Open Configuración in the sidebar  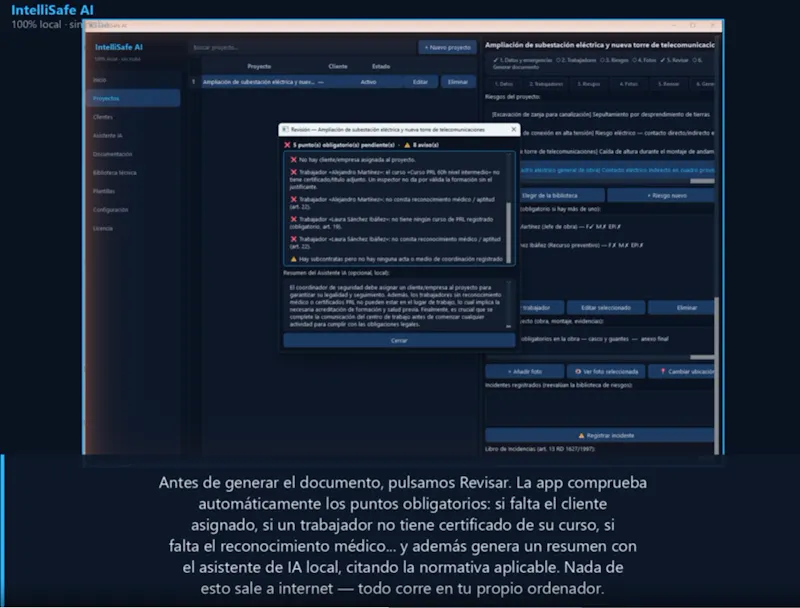point(110,210)
